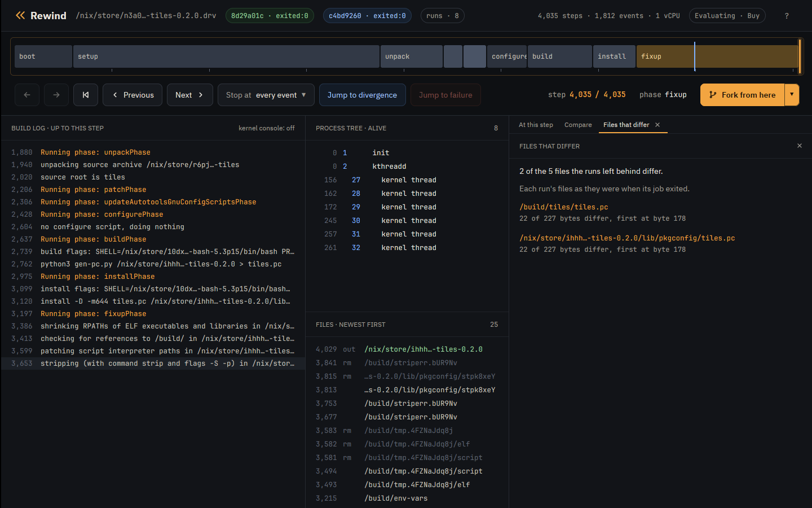
Task: Switch to the At this step tab
Action: (x=536, y=125)
